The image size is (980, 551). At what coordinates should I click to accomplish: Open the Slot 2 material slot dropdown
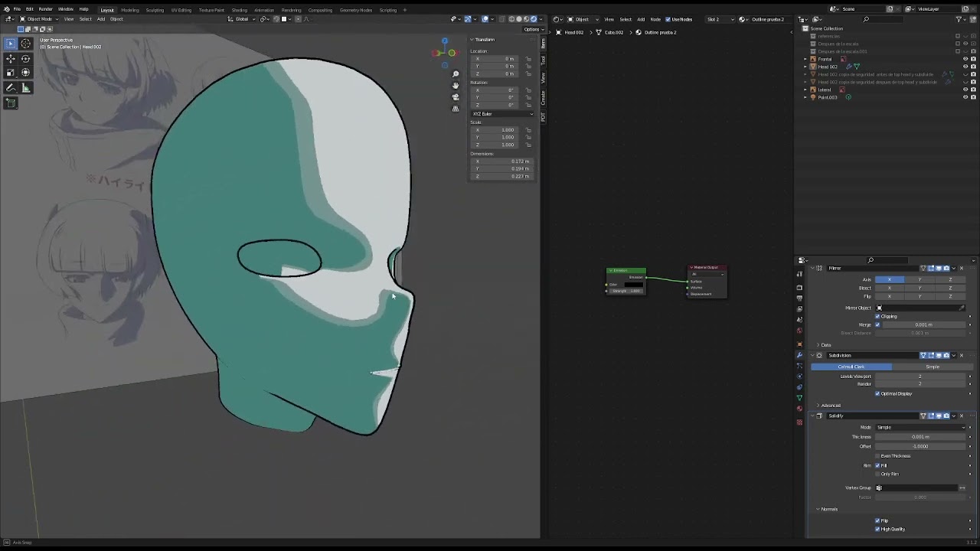(720, 19)
